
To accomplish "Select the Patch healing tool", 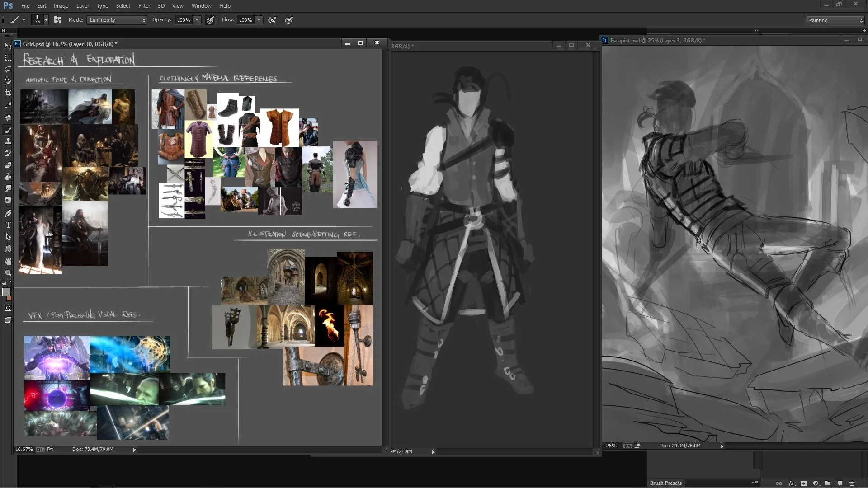I will [x=8, y=118].
